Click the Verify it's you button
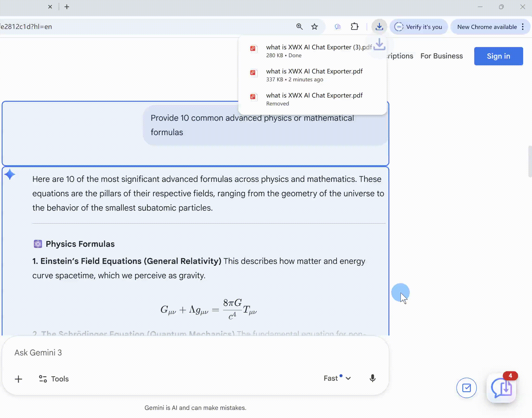Image resolution: width=532 pixels, height=418 pixels. point(419,27)
